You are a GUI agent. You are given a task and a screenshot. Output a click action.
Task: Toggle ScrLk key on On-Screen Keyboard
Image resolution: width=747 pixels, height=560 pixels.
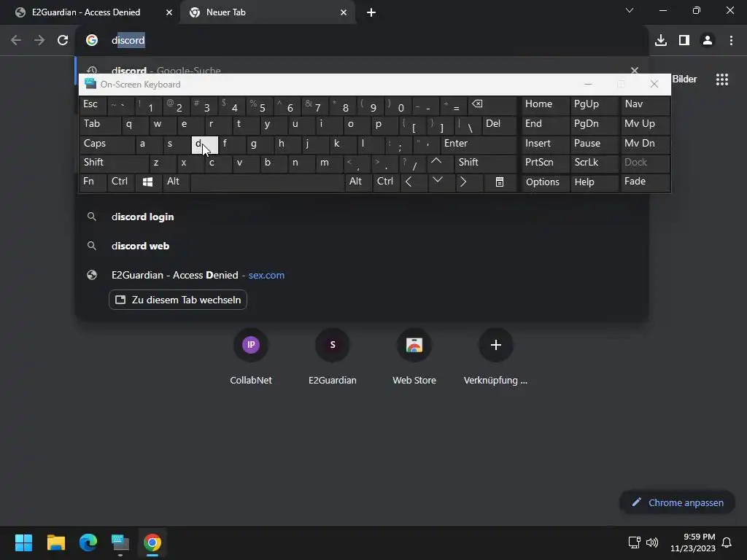pyautogui.click(x=594, y=163)
